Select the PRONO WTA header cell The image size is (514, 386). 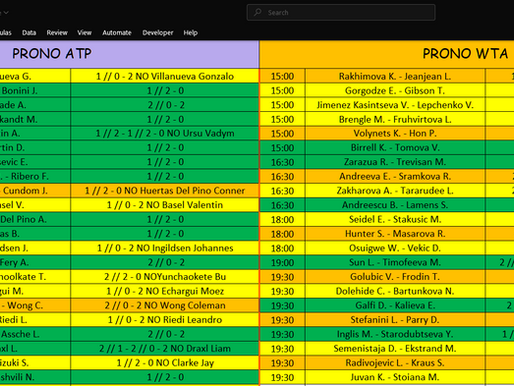pos(387,54)
